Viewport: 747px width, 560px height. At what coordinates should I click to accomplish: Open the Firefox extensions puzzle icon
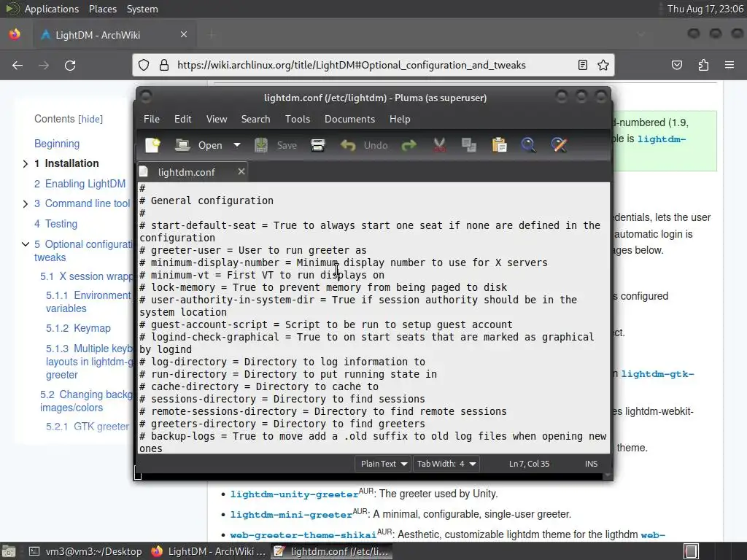pos(703,65)
